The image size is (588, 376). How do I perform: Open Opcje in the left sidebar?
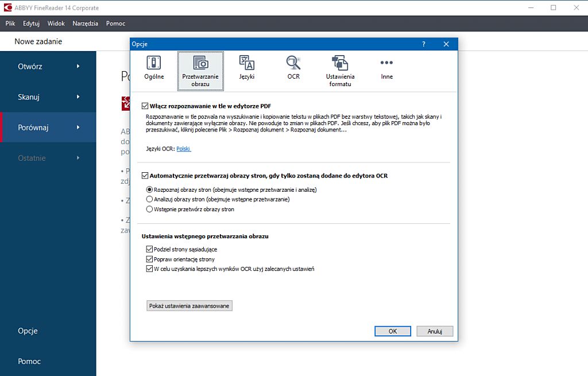(28, 331)
